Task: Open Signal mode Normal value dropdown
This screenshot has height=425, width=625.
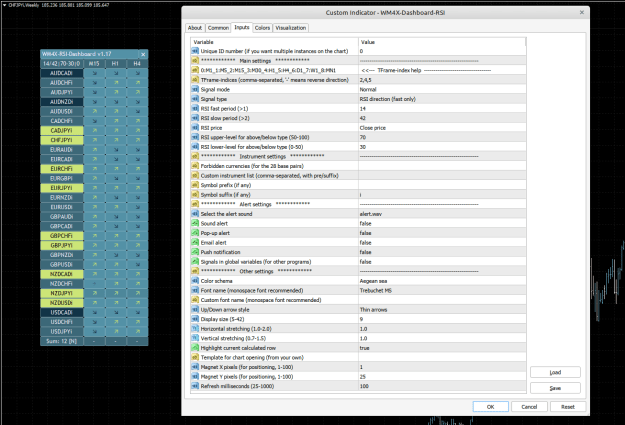Action: 442,89
